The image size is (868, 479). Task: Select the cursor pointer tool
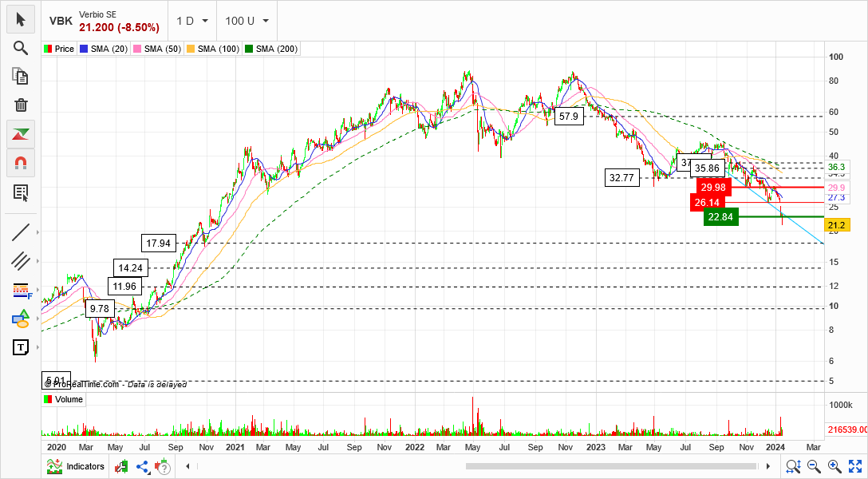pyautogui.click(x=21, y=19)
